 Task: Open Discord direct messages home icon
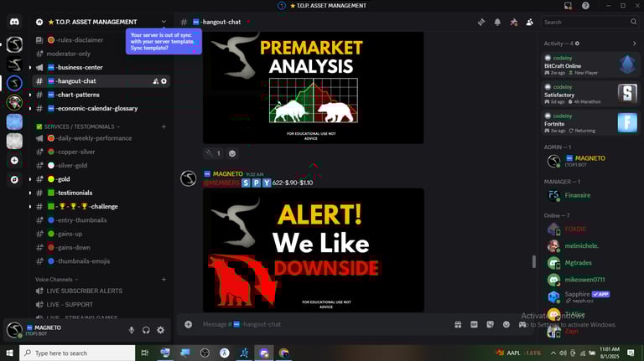coord(14,22)
